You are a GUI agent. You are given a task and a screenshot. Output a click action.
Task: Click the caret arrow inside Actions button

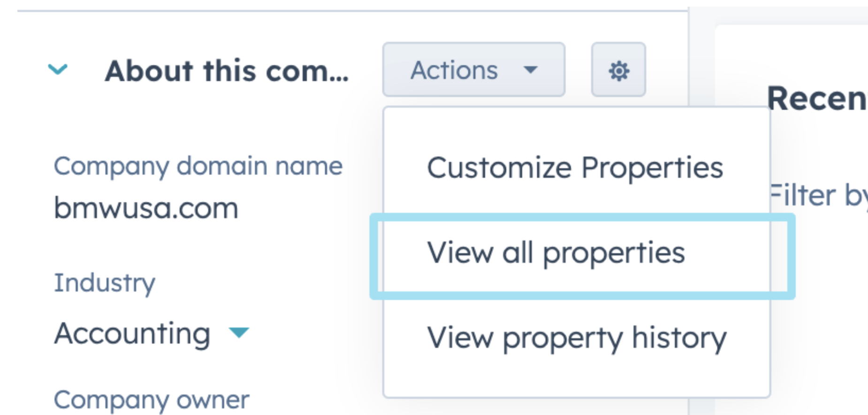[x=530, y=70]
